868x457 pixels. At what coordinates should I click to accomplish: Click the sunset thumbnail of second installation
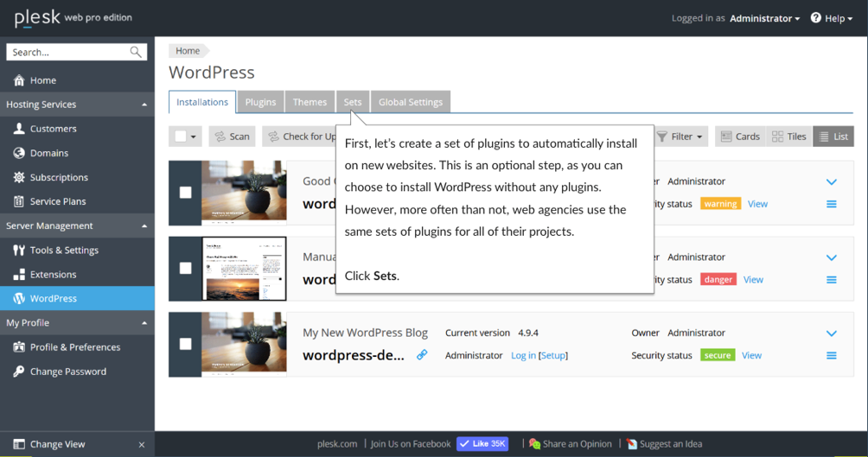point(244,269)
